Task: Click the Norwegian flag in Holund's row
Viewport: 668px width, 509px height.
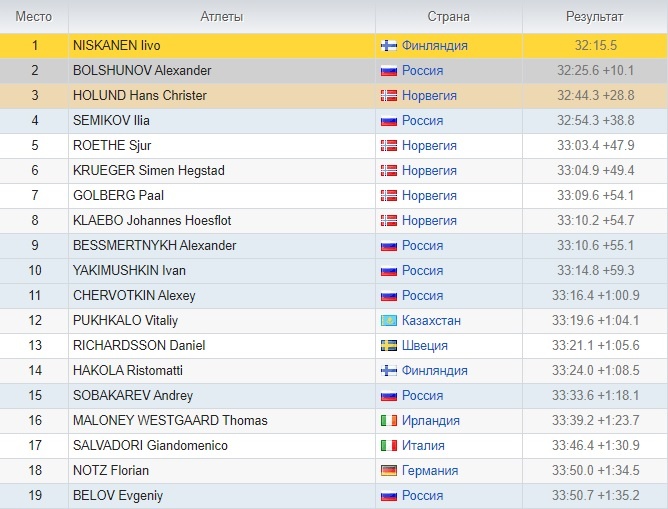Action: tap(389, 96)
